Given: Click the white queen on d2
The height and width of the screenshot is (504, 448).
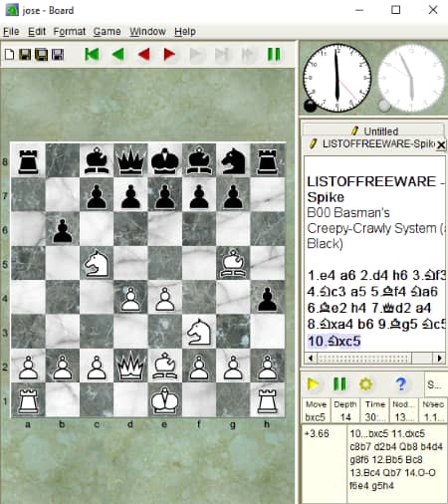Looking at the screenshot, I should click(x=130, y=366).
